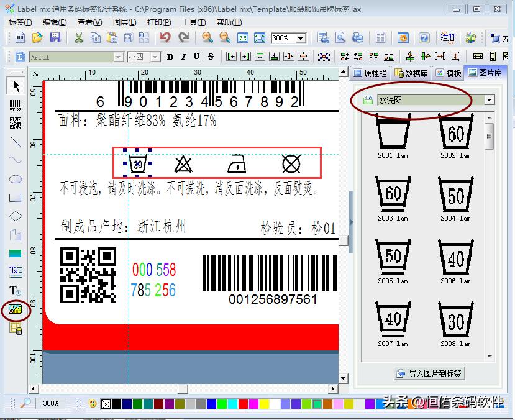Toggle strikethrough text formatting

click(211, 57)
